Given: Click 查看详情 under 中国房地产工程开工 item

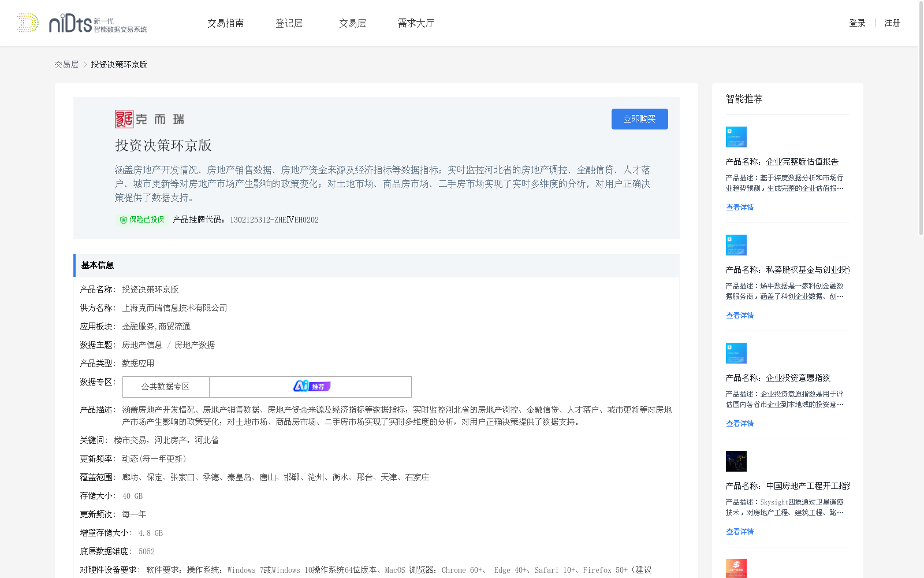Looking at the screenshot, I should [x=740, y=532].
